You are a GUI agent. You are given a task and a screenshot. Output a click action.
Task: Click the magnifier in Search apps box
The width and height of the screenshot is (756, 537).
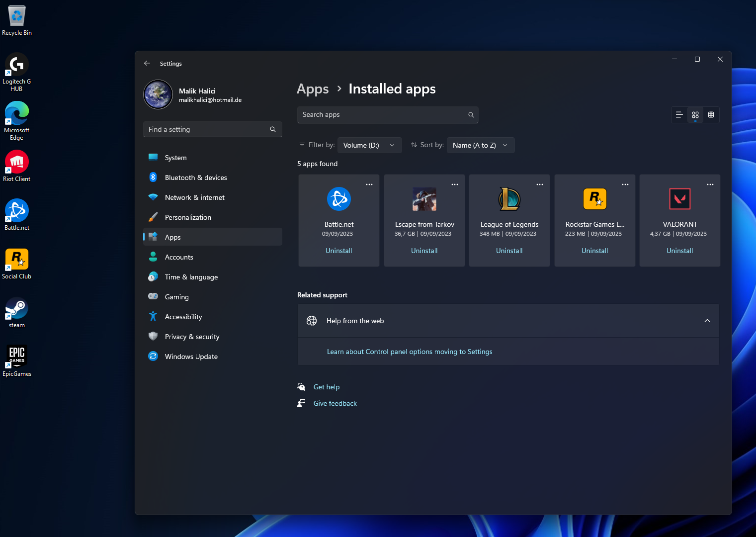471,115
